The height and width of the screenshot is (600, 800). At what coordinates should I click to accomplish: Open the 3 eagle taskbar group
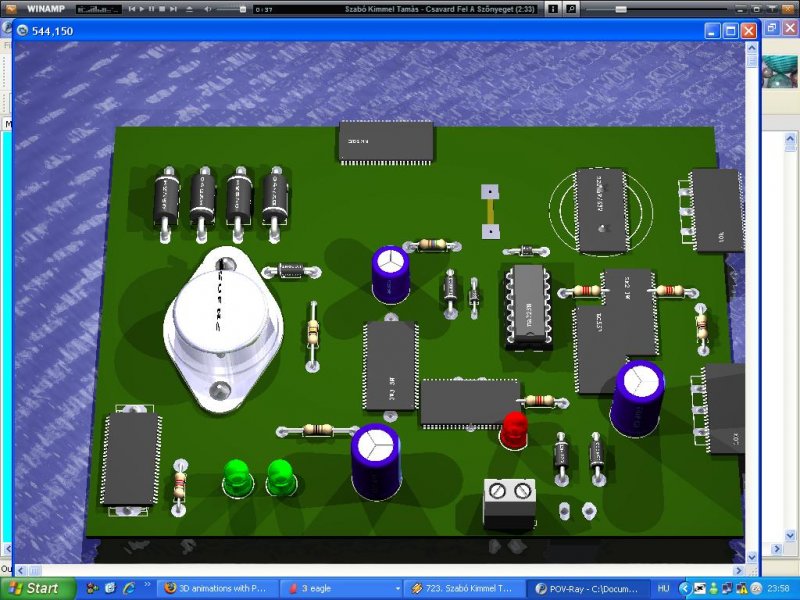coord(341,588)
